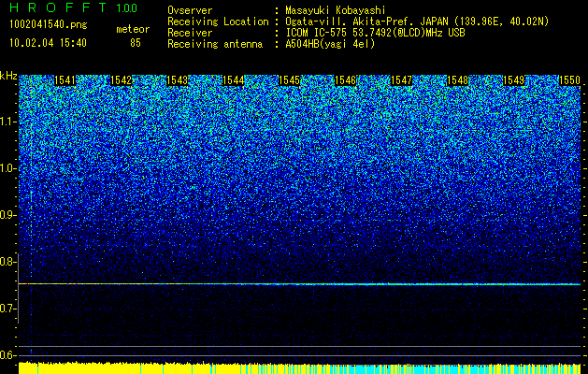Screen dimensions: 588x374
Task: Click the 1542 time marker
Action: click(122, 80)
